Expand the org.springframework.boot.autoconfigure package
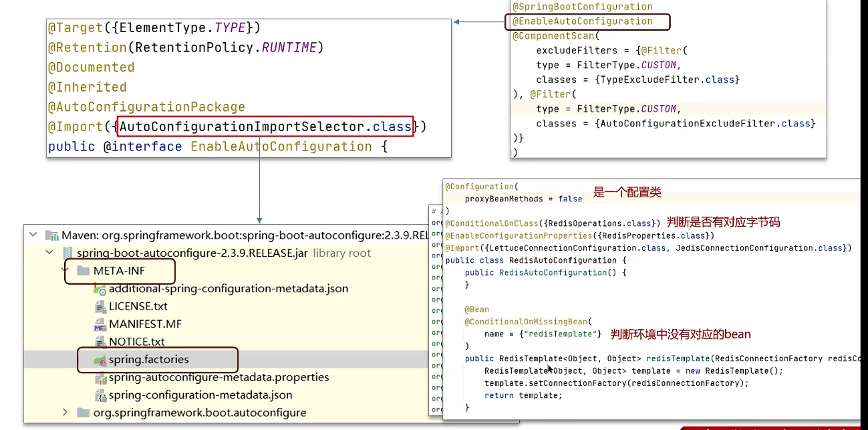 pyautogui.click(x=65, y=413)
